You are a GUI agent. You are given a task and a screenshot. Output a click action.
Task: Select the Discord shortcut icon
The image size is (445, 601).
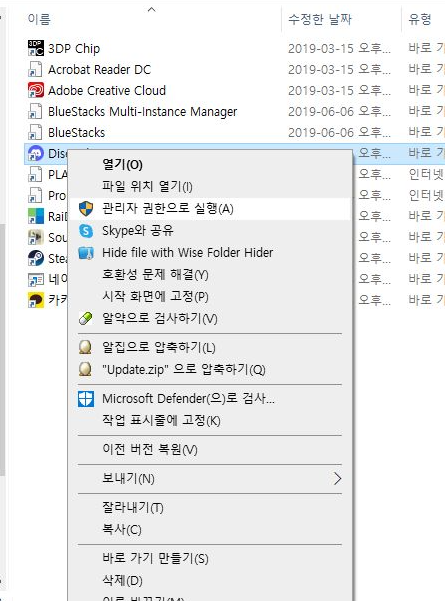click(x=36, y=154)
